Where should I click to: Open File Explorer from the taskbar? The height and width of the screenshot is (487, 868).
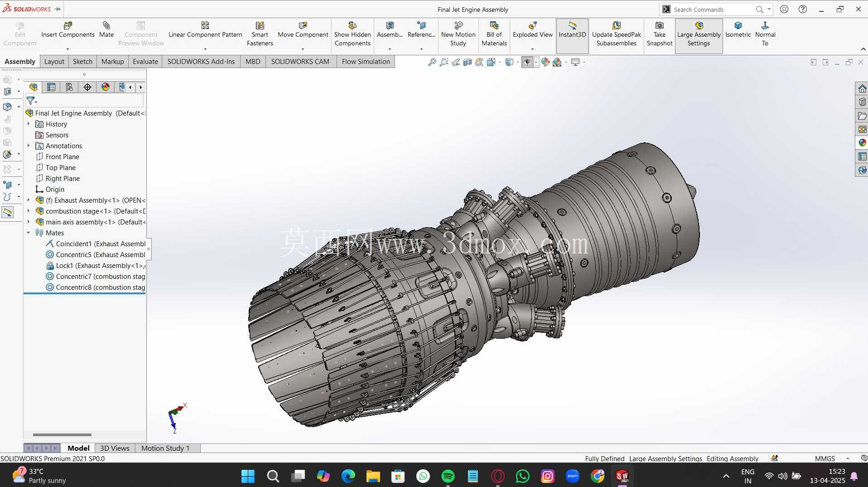373,476
